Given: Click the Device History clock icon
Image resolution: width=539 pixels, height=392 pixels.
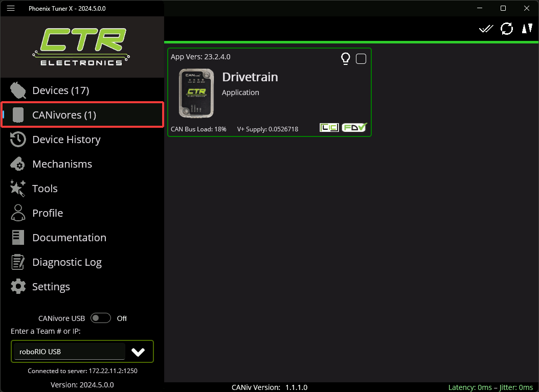Looking at the screenshot, I should click(x=18, y=140).
